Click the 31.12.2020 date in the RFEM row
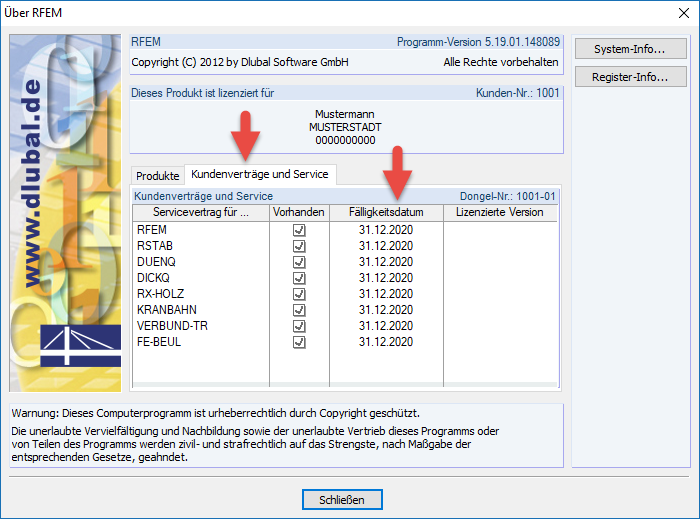Screen dimensions: 700x519 (x=386, y=230)
